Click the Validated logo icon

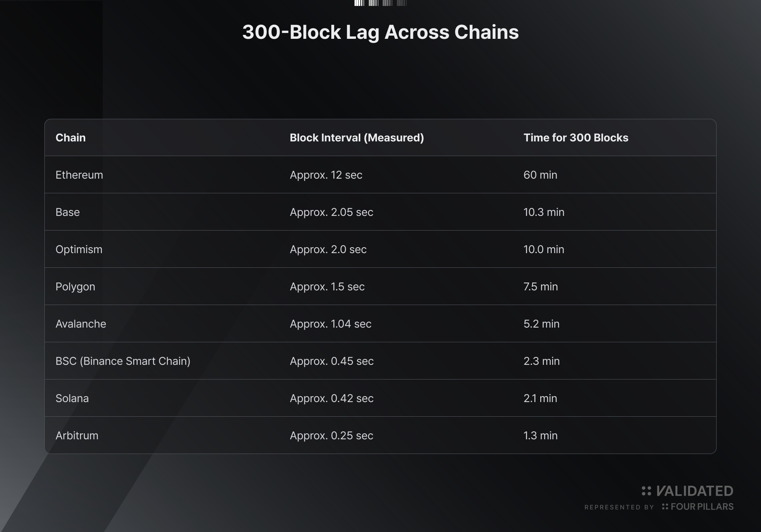click(646, 491)
